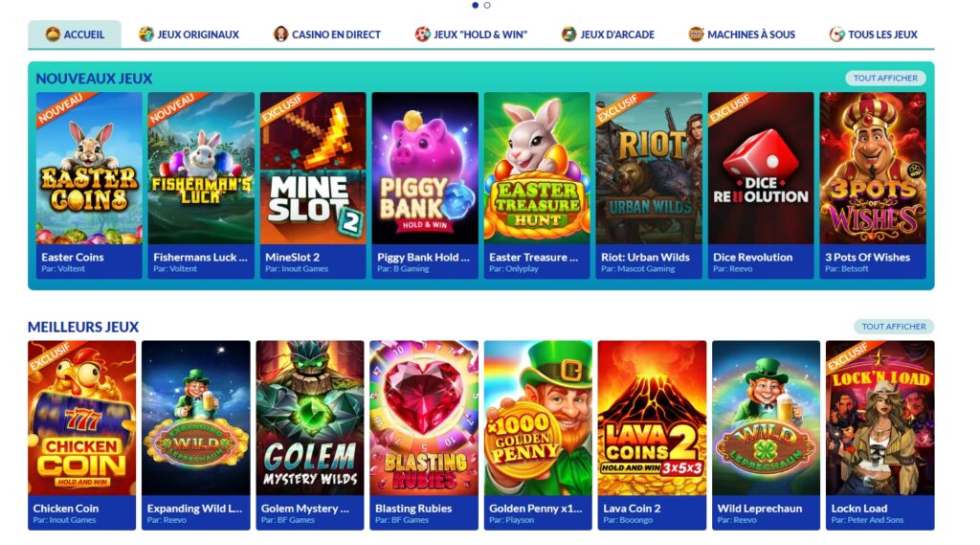
Task: Select the second carousel page dot
Action: (487, 5)
